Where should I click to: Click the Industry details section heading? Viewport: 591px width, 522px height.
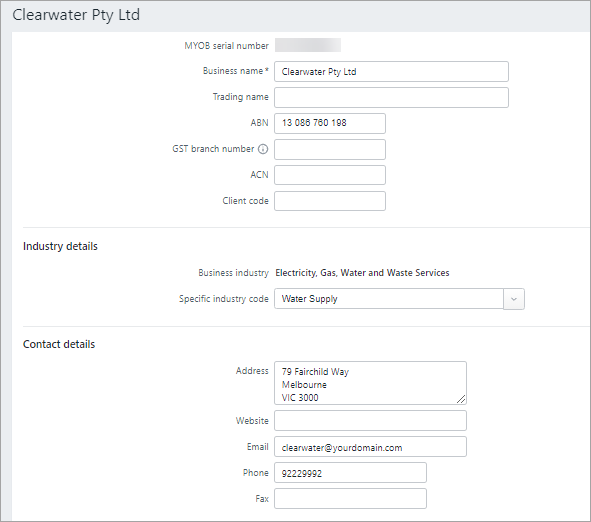[60, 246]
